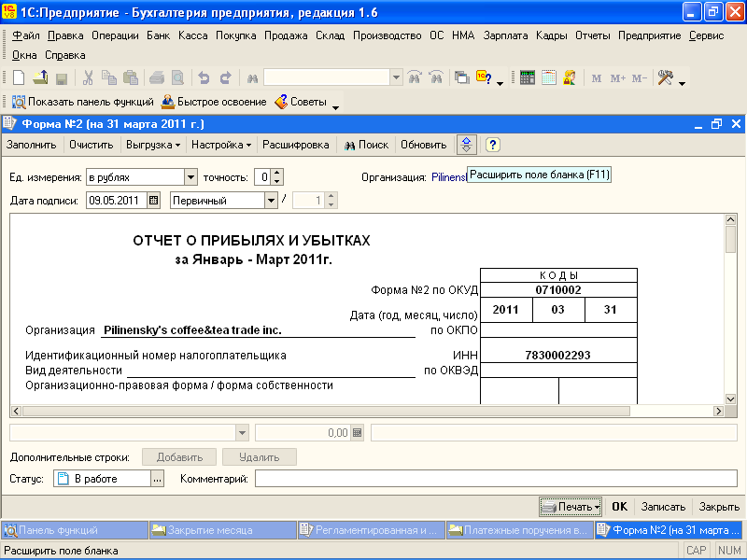Click the Комментарий input field
Viewport: 747px width, 560px height.
point(496,479)
